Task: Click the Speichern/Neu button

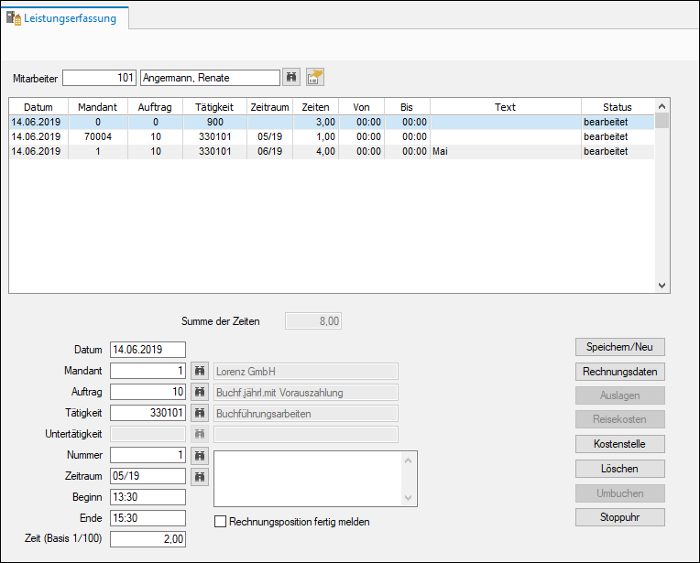Action: 620,347
